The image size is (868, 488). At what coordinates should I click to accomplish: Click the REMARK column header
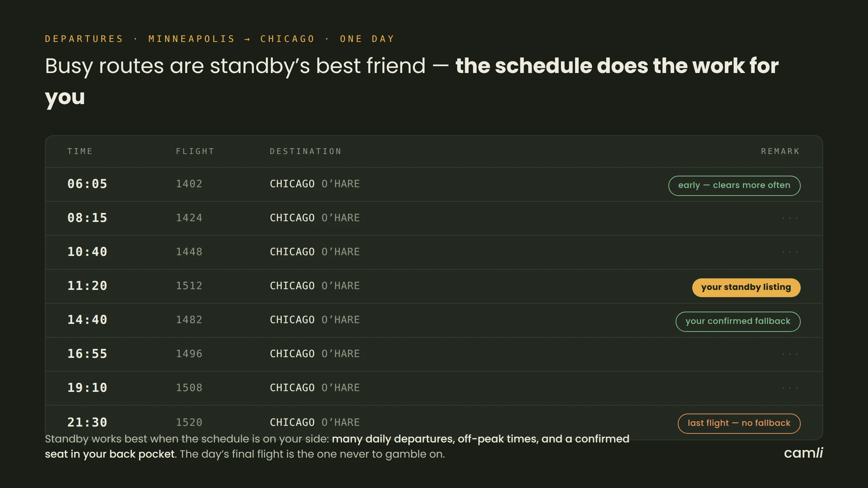click(780, 151)
